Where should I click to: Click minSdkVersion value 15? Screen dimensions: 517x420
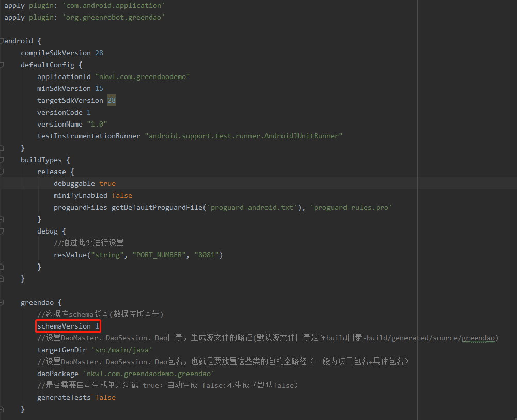pos(99,89)
